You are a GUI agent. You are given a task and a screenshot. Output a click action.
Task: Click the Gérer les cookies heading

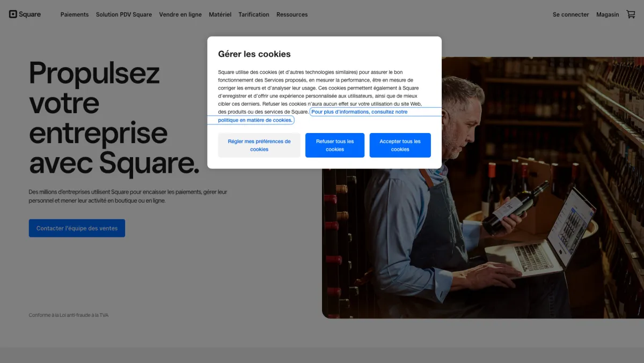point(254,54)
